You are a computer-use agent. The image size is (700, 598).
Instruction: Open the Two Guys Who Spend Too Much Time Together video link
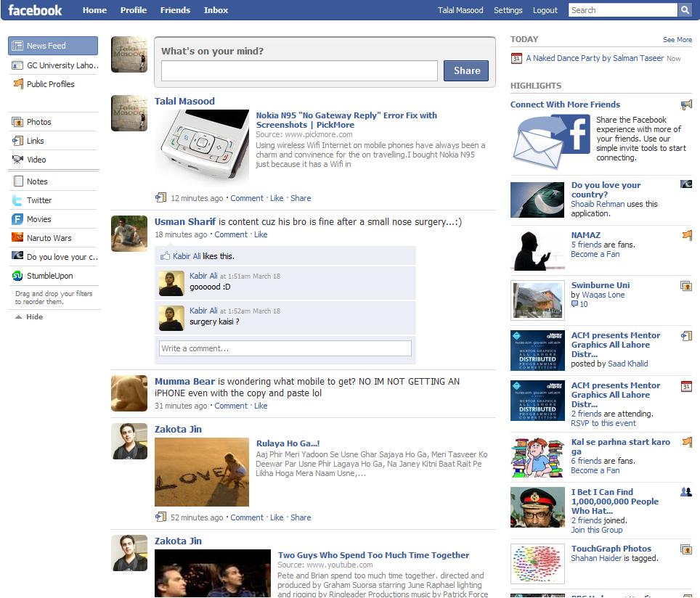pos(373,554)
